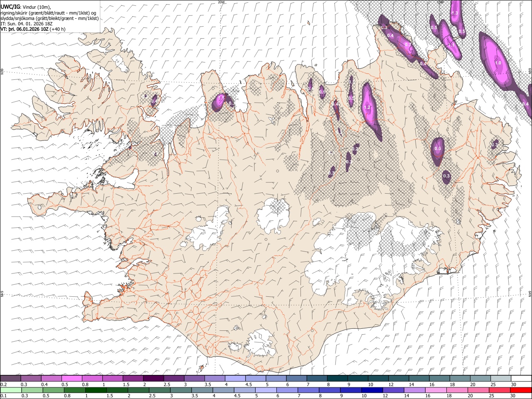Click the light lavender 4 swatch on snow scale
Viewport: 532px width, 399px height.
(235, 379)
